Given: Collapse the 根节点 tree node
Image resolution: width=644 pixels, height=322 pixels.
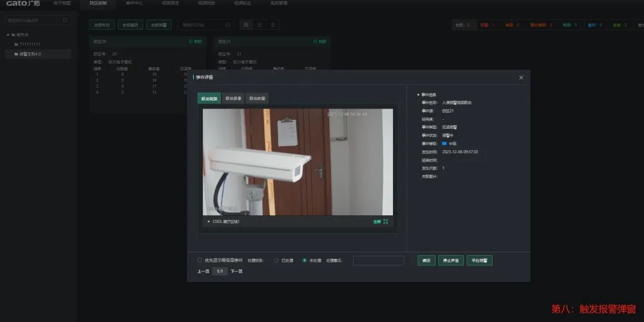Looking at the screenshot, I should click(7, 35).
